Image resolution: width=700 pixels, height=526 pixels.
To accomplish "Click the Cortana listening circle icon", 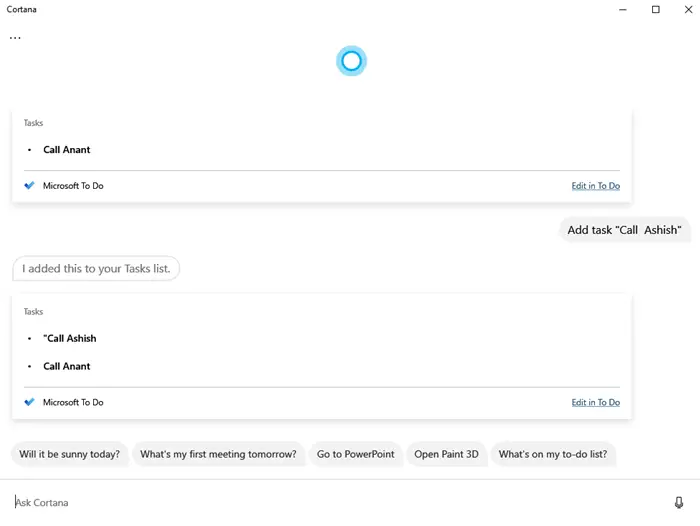I will tap(351, 61).
